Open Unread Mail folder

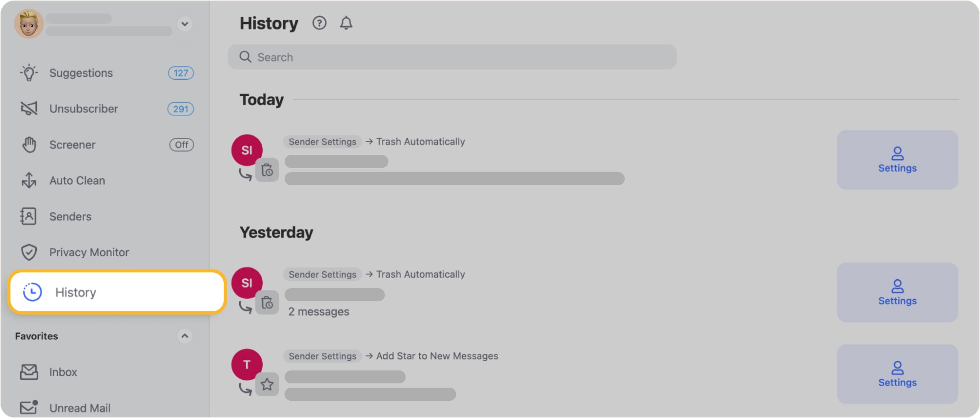click(x=80, y=408)
